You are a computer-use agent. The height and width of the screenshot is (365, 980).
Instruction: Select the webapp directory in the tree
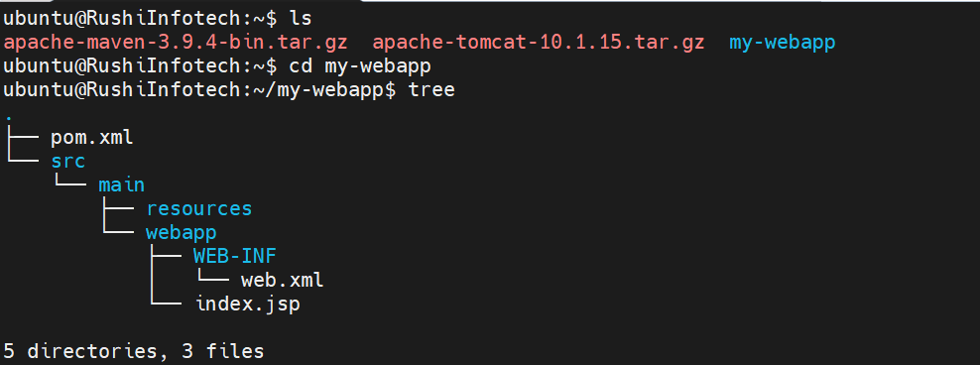coord(181,232)
